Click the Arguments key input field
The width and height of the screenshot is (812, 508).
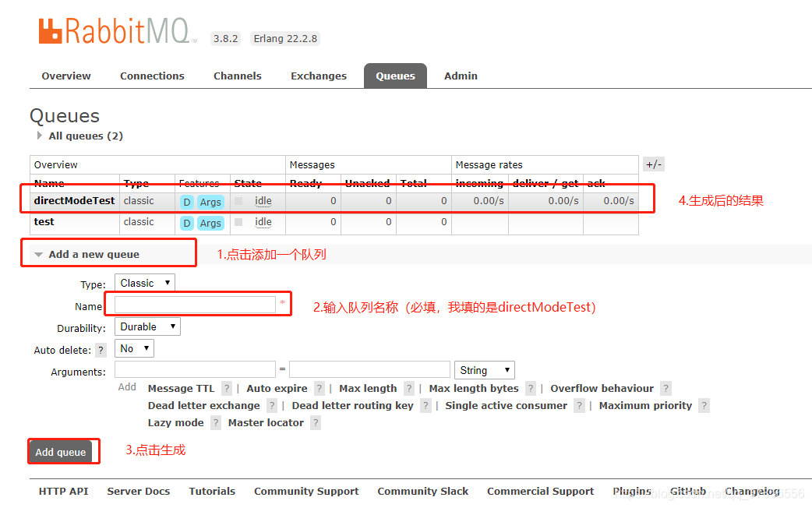[x=196, y=370]
